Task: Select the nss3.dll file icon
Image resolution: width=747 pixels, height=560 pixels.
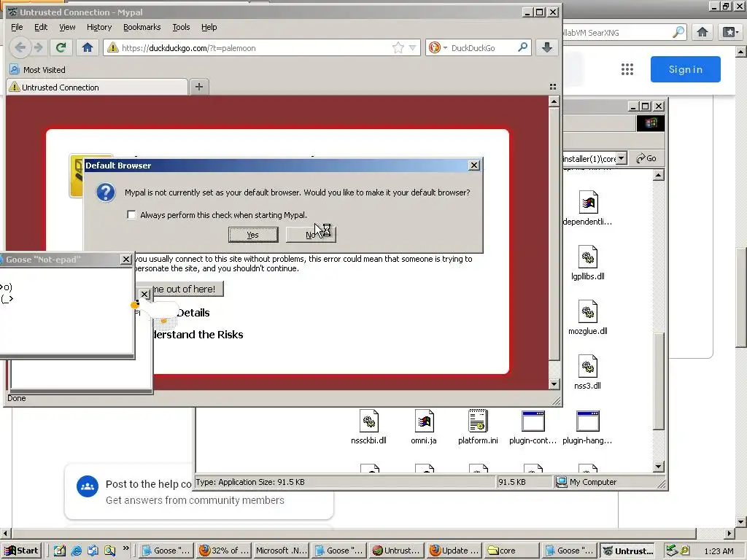Action: [587, 373]
